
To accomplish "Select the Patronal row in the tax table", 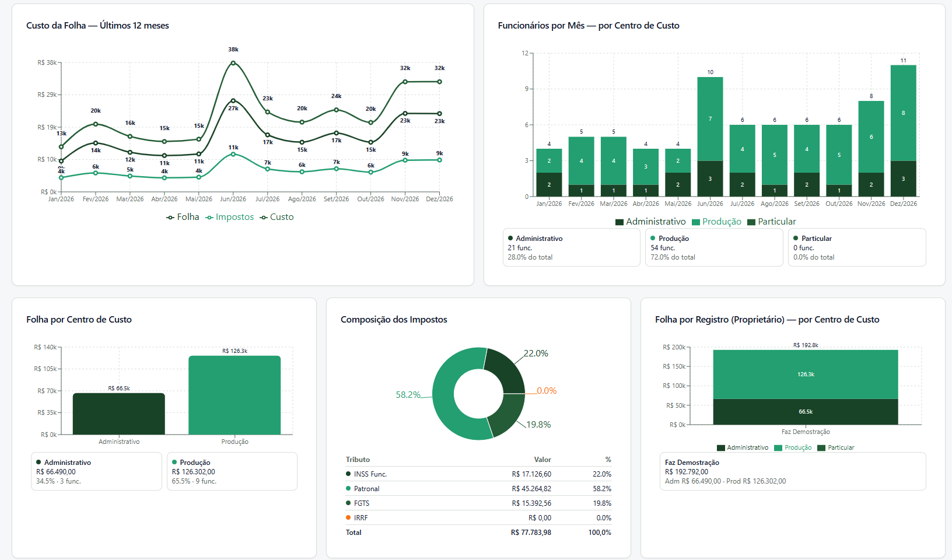I will point(478,489).
